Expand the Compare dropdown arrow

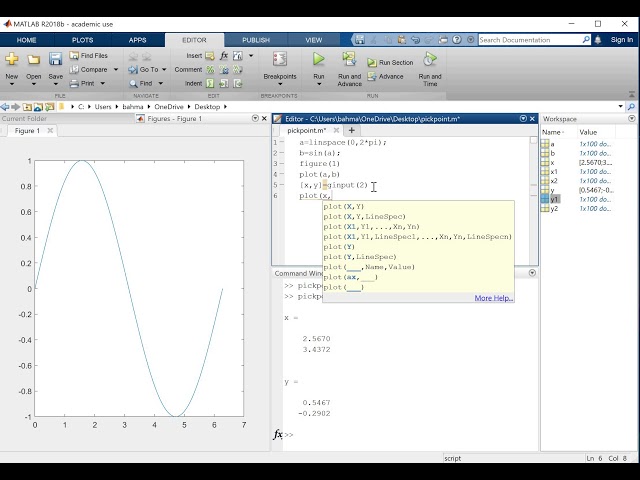(116, 69)
